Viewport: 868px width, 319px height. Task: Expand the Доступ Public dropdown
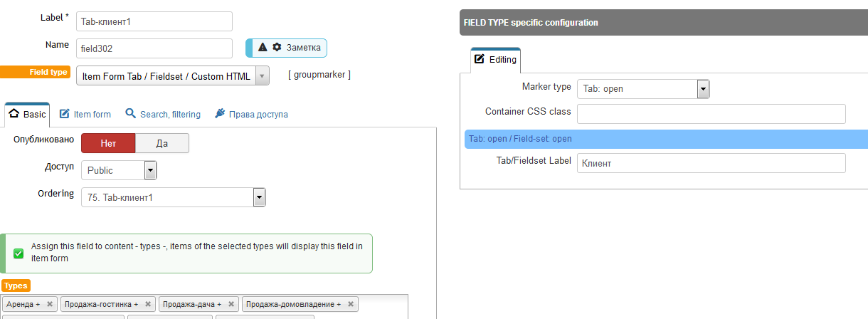(x=119, y=170)
